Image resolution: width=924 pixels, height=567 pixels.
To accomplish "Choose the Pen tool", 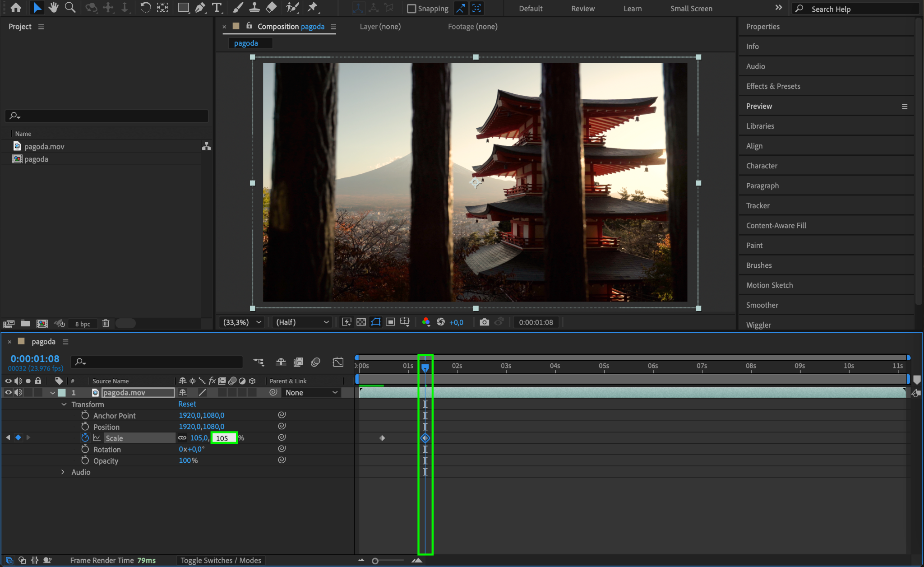I will click(x=200, y=7).
